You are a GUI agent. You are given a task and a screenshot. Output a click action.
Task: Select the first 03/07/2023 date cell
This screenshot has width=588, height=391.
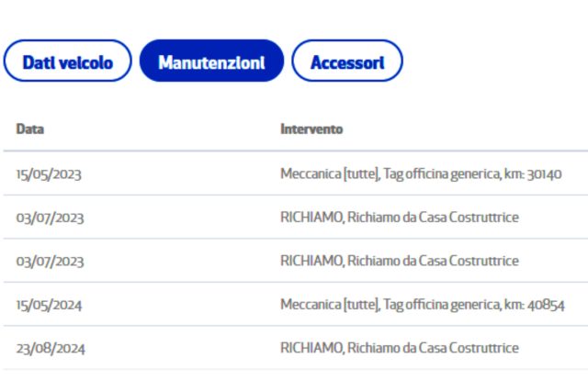point(50,218)
